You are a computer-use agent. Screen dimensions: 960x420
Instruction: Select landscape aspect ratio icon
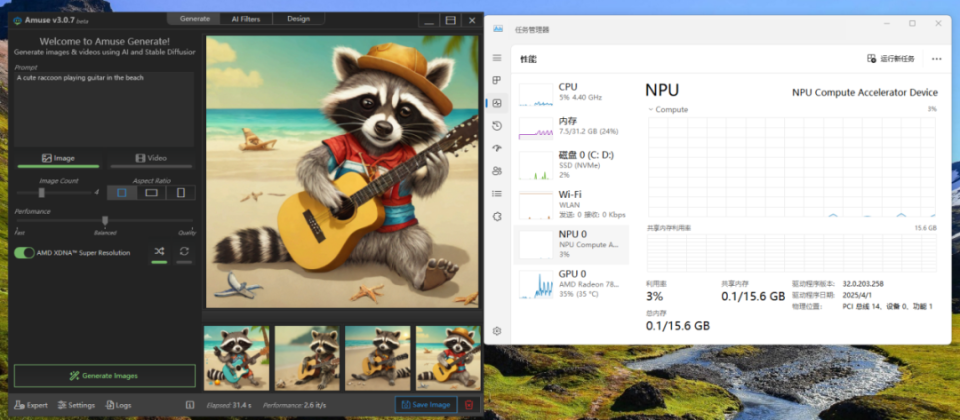click(151, 193)
